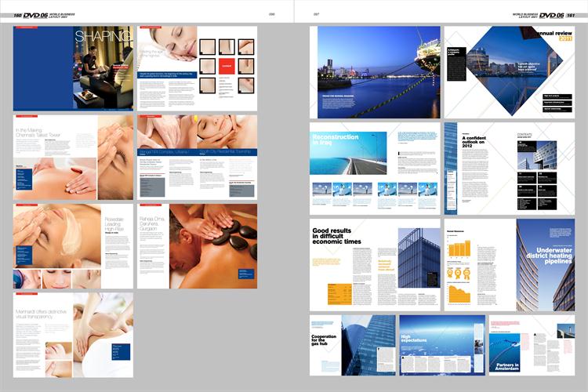
Task: Open the Reconstruction in Iraq spread
Action: (x=375, y=168)
